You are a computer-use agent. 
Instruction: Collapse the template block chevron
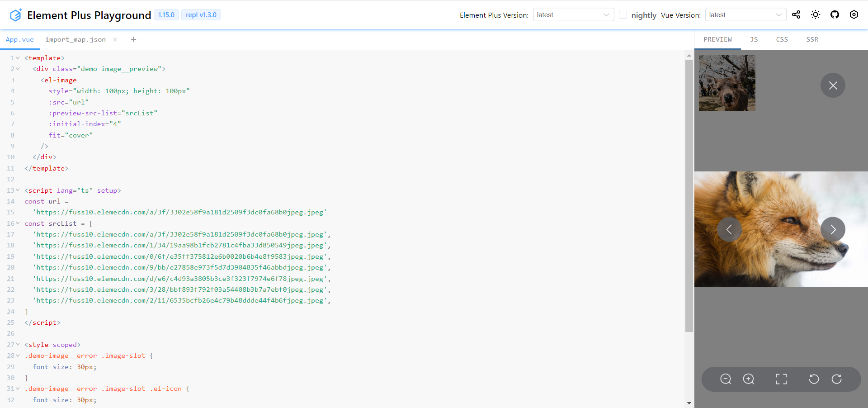[x=17, y=58]
